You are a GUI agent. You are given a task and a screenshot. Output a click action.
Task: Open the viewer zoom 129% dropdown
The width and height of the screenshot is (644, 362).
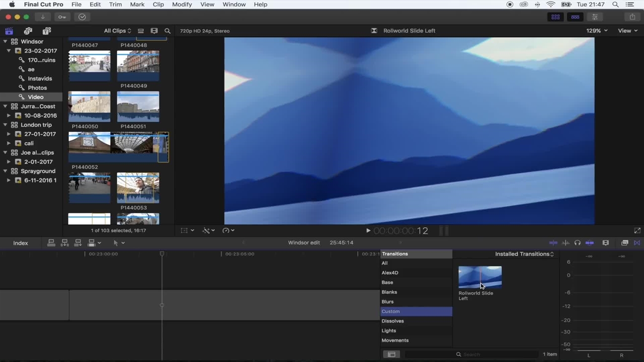[x=597, y=31]
